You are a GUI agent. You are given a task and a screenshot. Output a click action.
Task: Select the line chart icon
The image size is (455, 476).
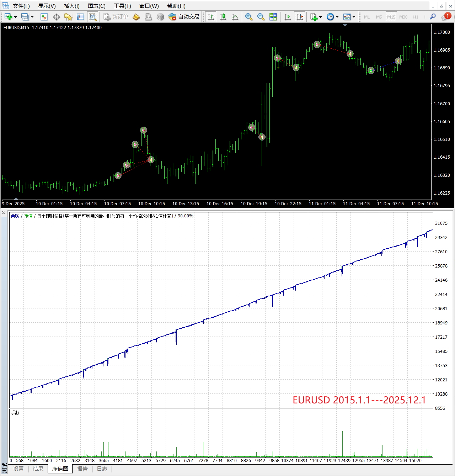point(235,17)
